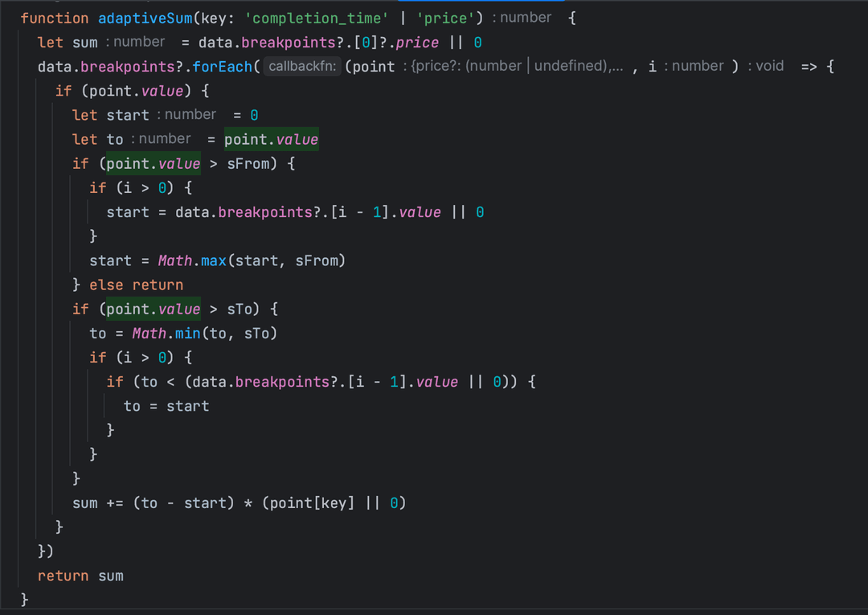868x615 pixels.
Task: Click the adaptiveSum function name
Action: click(145, 18)
